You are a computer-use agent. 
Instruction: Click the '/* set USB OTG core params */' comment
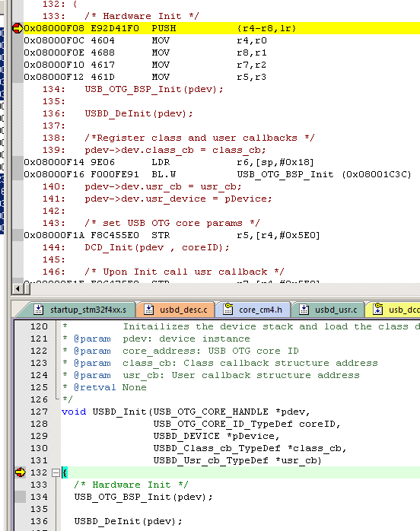click(x=172, y=223)
